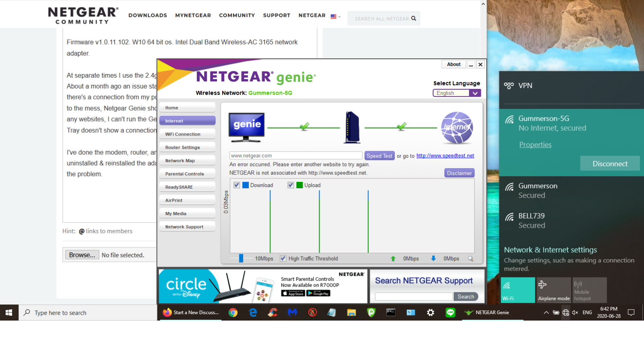Click the router icon in connection diagram
Screen dimensions: 644x362
352,128
